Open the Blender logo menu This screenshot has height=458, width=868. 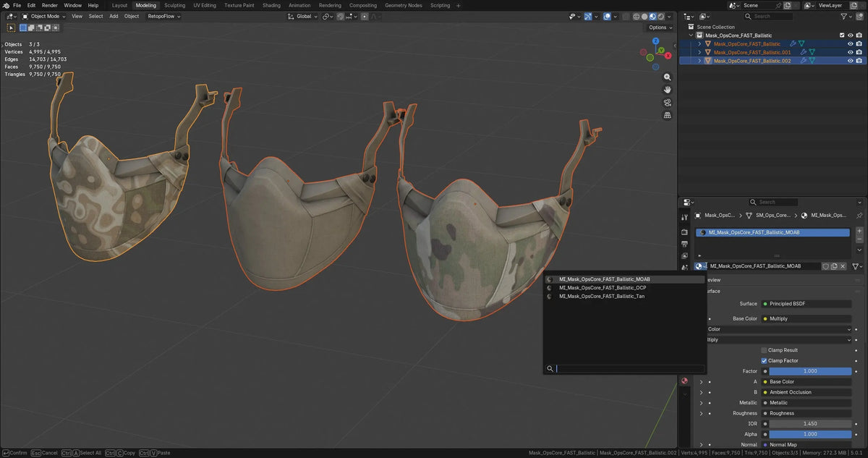5,5
